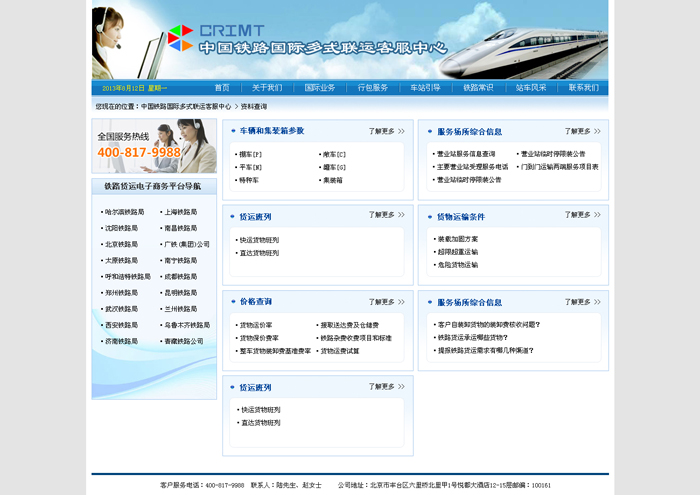This screenshot has width=700, height=495.
Task: Open the 危险货物运输 link
Action: tap(457, 265)
